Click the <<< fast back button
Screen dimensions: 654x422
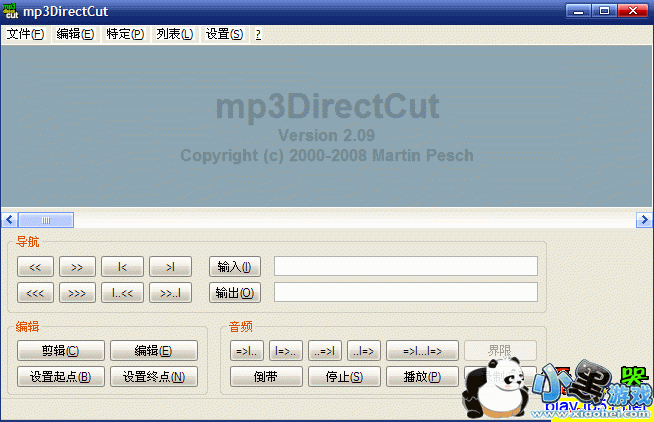point(35,293)
